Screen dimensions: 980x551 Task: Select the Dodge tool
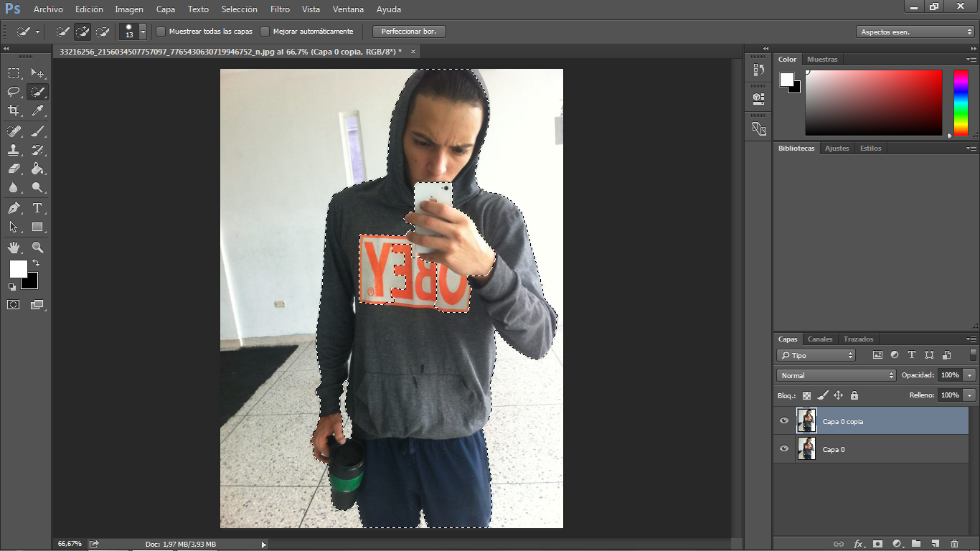click(x=37, y=187)
